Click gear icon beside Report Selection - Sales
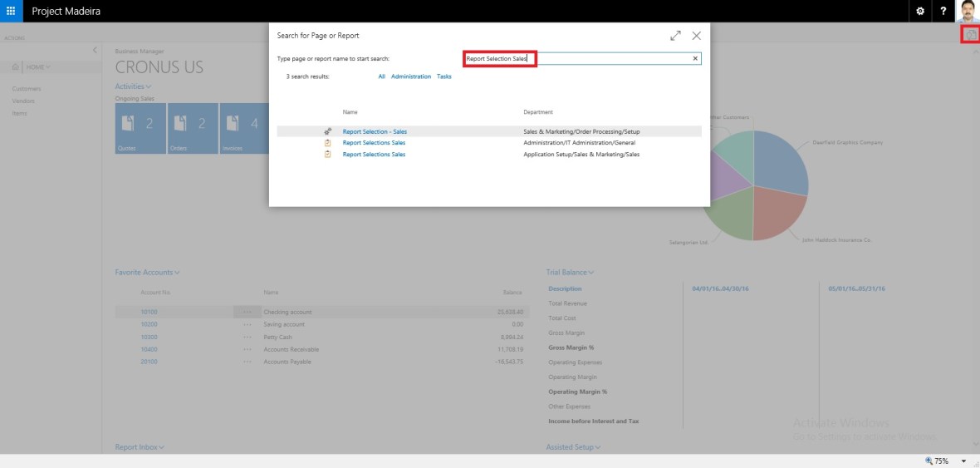 click(x=328, y=131)
